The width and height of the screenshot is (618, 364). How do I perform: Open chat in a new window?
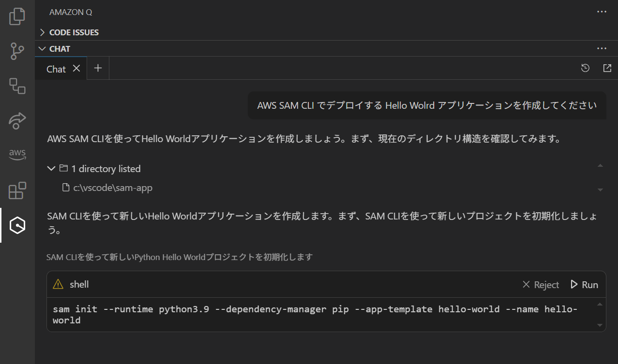607,68
